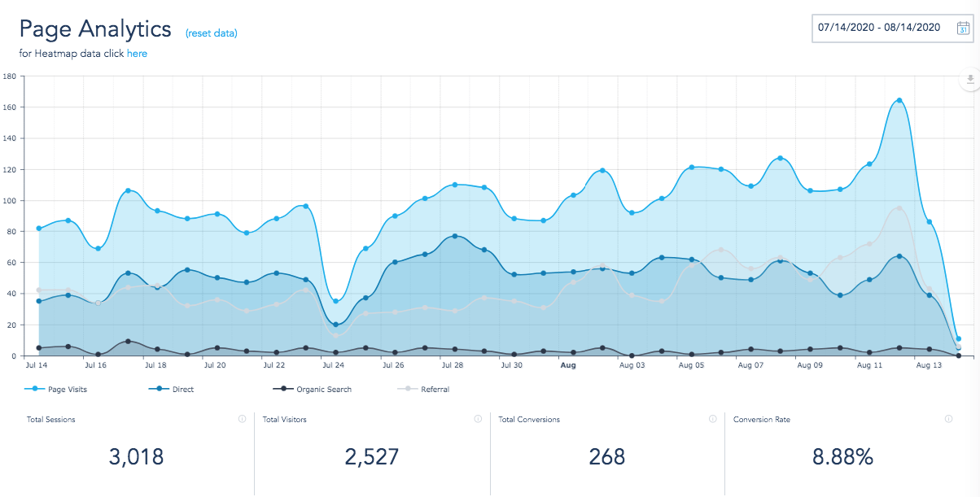Screen dimensions: 980x497
Task: Click the 268 total conversions value
Action: click(x=608, y=456)
